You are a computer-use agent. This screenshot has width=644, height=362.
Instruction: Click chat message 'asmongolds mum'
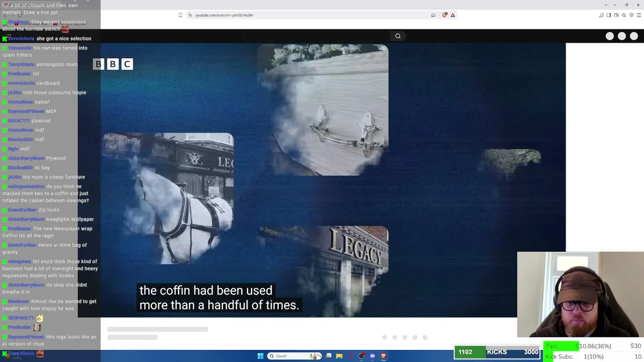[57, 64]
